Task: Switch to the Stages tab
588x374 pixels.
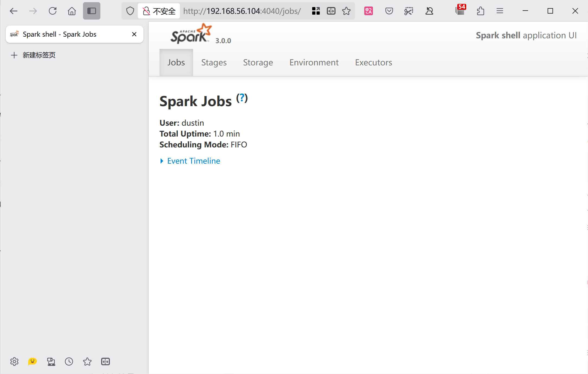Action: [x=214, y=62]
